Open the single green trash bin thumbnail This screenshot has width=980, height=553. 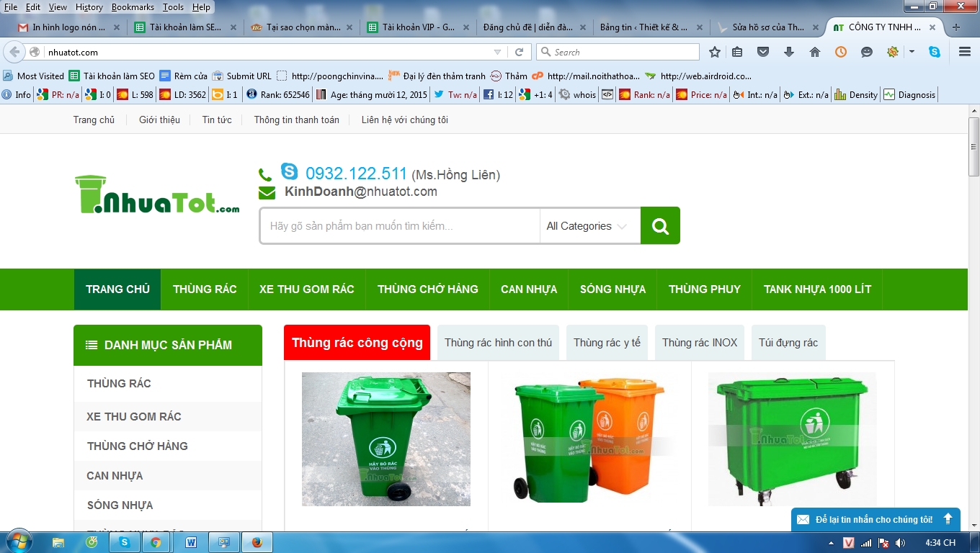coord(386,439)
